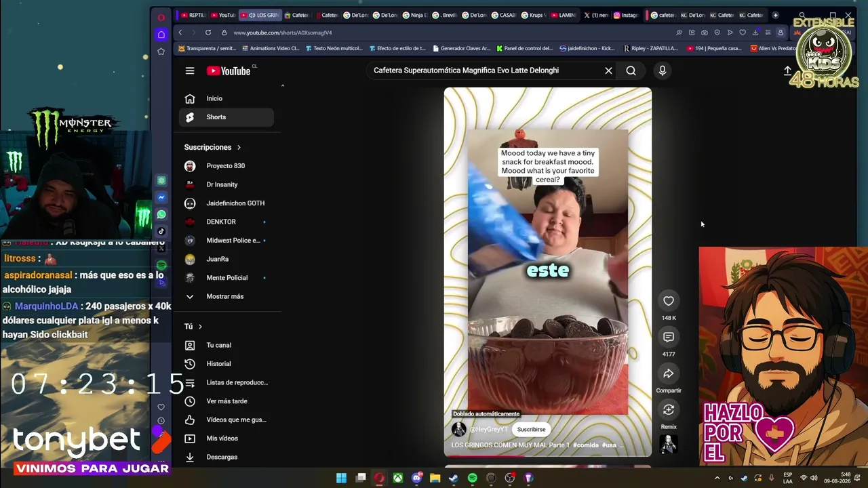Click the magnifier search button

631,70
